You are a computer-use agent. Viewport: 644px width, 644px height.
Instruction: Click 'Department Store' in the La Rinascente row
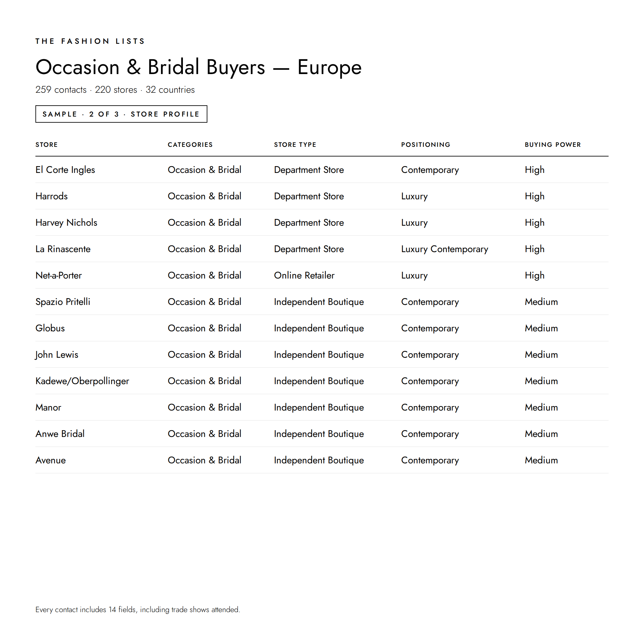pyautogui.click(x=309, y=249)
